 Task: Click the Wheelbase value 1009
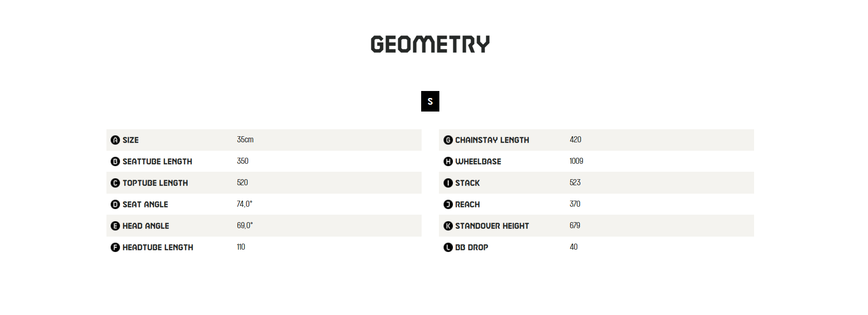pyautogui.click(x=576, y=161)
